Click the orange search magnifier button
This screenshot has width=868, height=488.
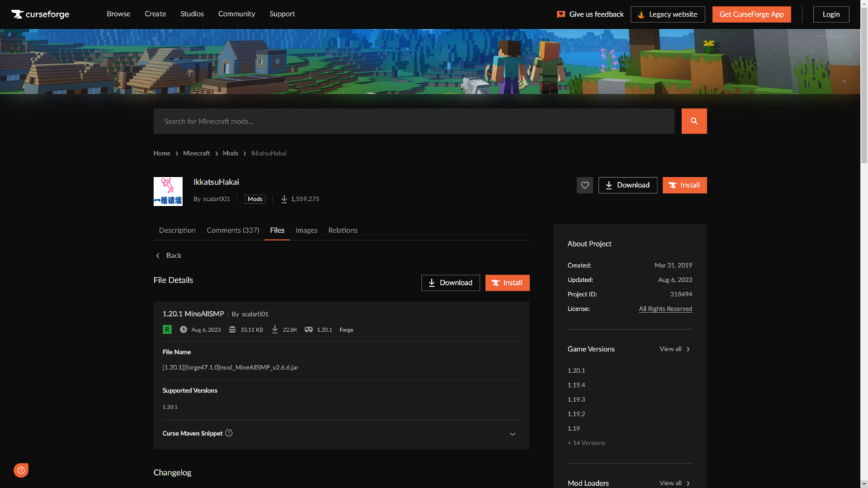click(694, 121)
